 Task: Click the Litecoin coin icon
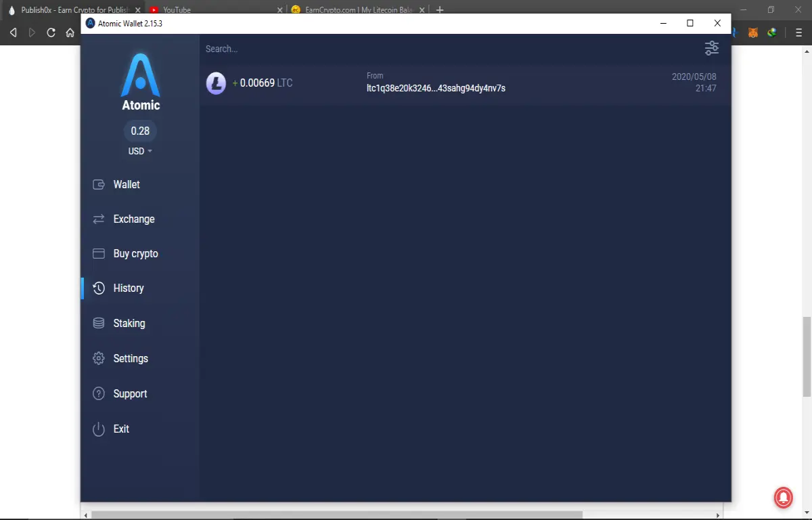click(x=216, y=83)
